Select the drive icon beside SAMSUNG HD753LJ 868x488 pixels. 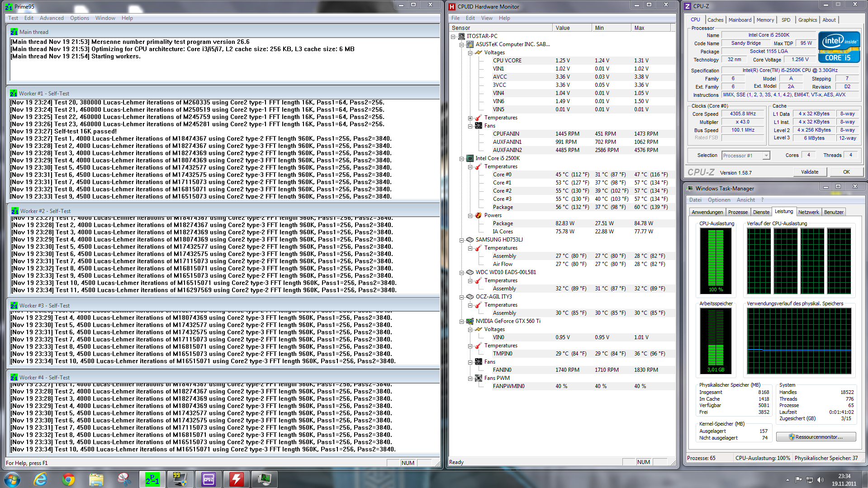point(470,240)
